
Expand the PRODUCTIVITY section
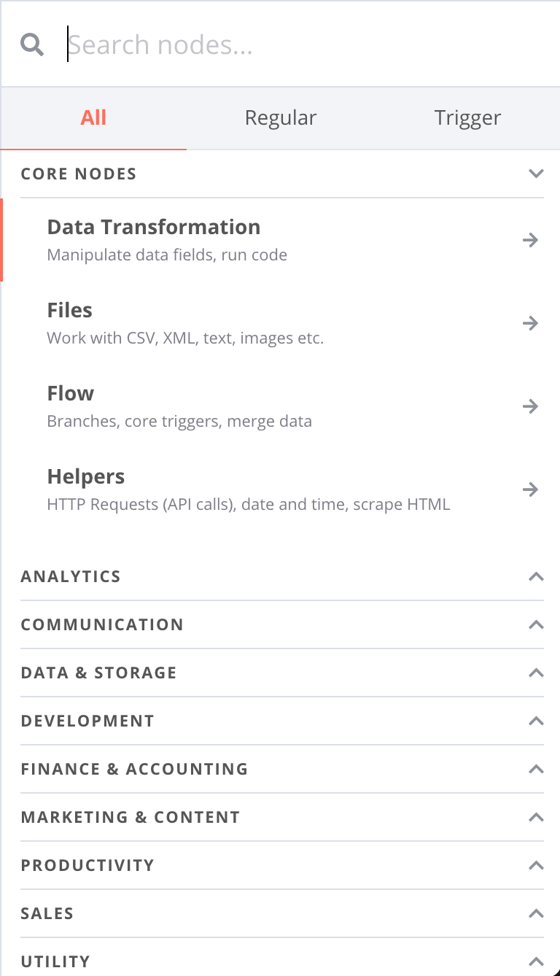tap(536, 865)
